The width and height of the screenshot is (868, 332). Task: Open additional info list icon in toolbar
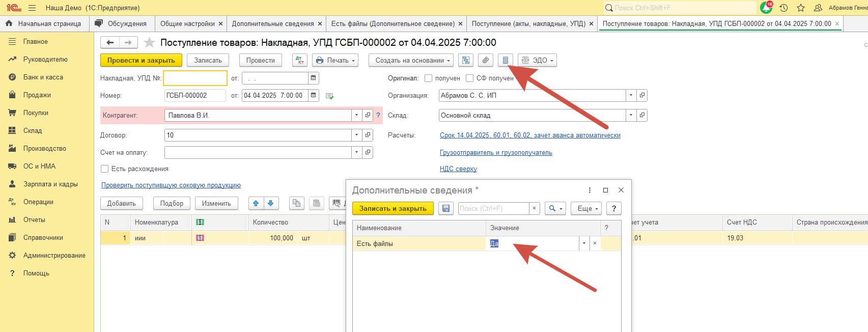pyautogui.click(x=505, y=60)
